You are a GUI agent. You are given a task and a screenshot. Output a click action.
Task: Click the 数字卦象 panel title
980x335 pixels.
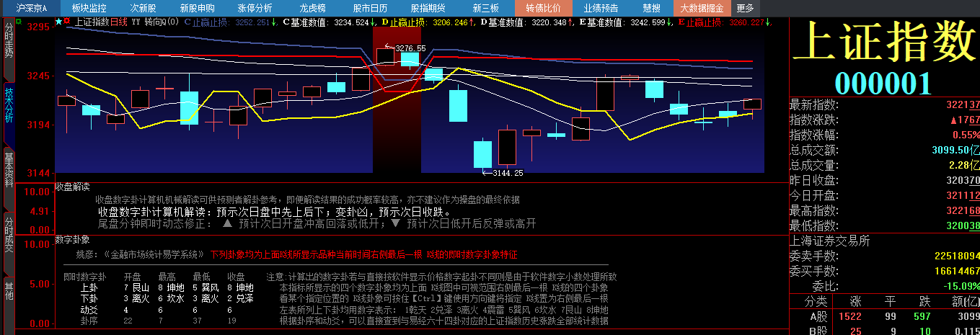point(73,239)
